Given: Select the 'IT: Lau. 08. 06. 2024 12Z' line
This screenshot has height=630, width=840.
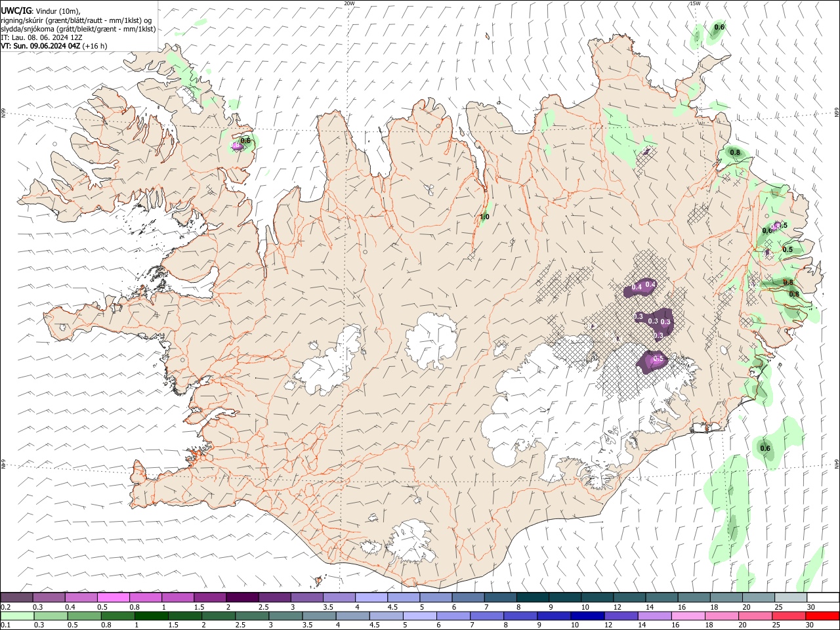Looking at the screenshot, I should pos(41,37).
